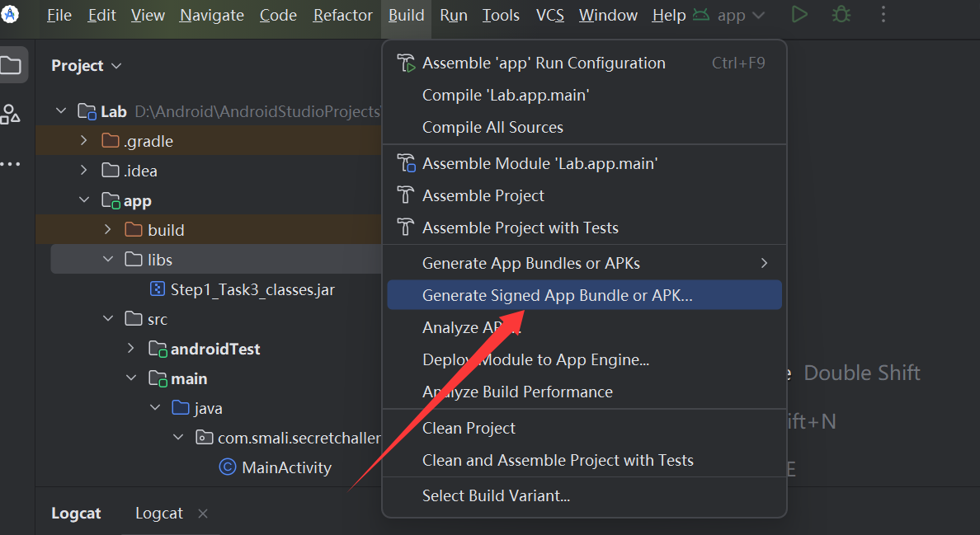The image size is (980, 535).
Task: Expand the androidTest folder
Action: click(130, 349)
